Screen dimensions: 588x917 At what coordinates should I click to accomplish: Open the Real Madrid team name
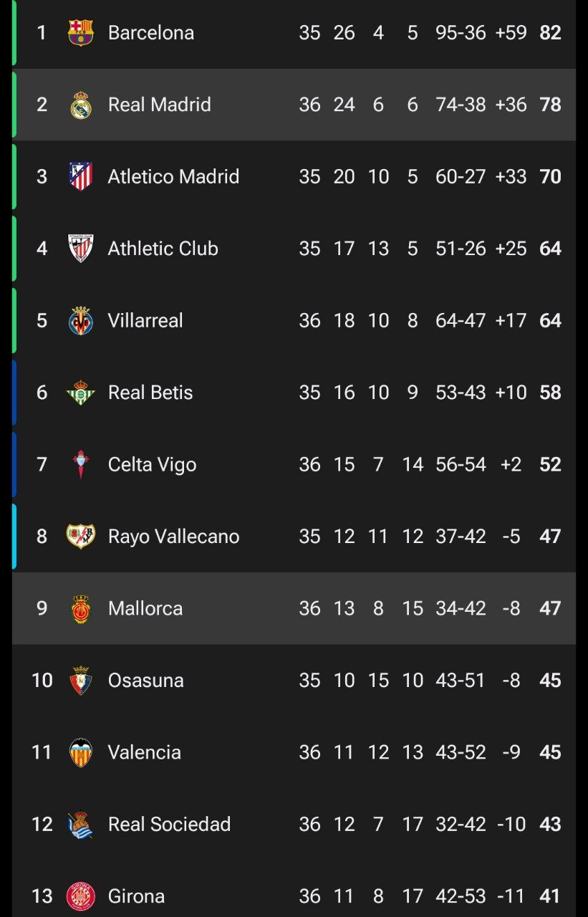(x=160, y=105)
